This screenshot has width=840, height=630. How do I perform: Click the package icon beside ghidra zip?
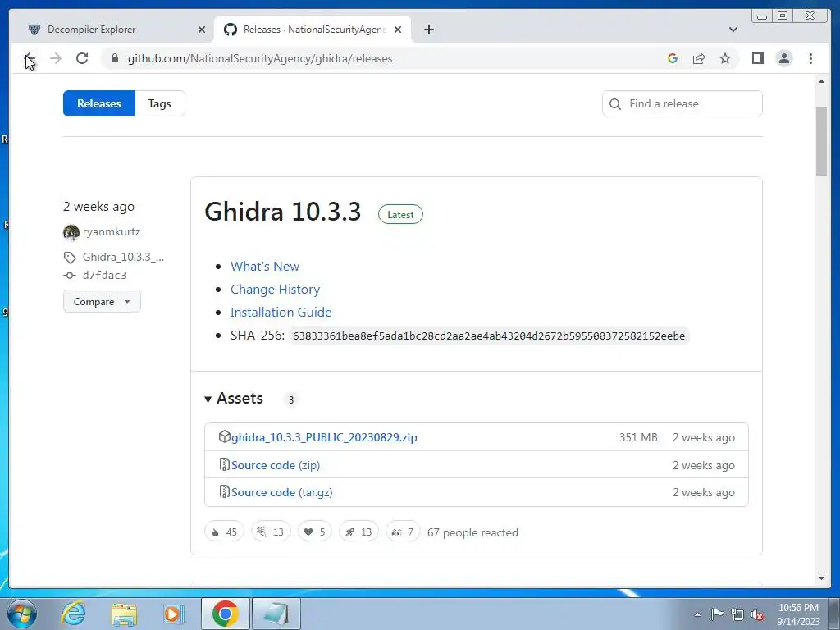[225, 436]
